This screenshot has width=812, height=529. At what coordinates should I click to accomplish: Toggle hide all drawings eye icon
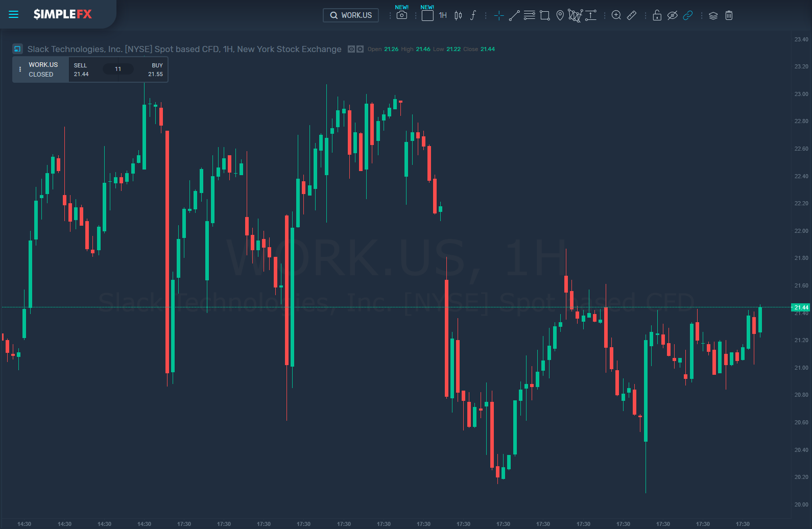coord(673,15)
